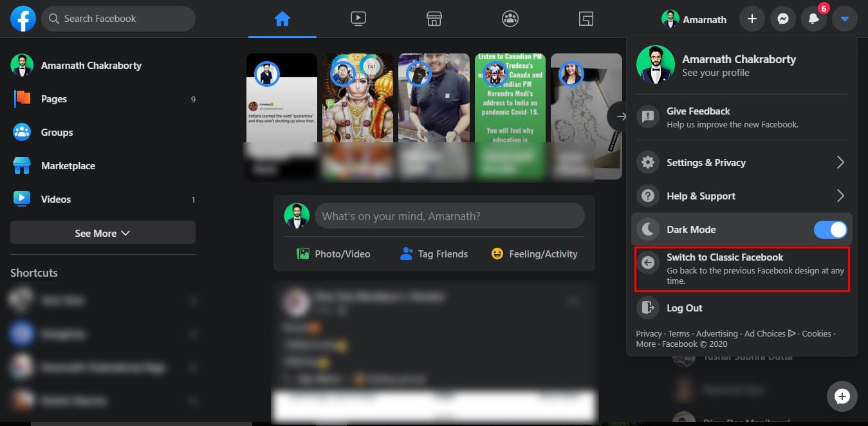
Task: Open the sketch drawing story
Action: coord(586,116)
